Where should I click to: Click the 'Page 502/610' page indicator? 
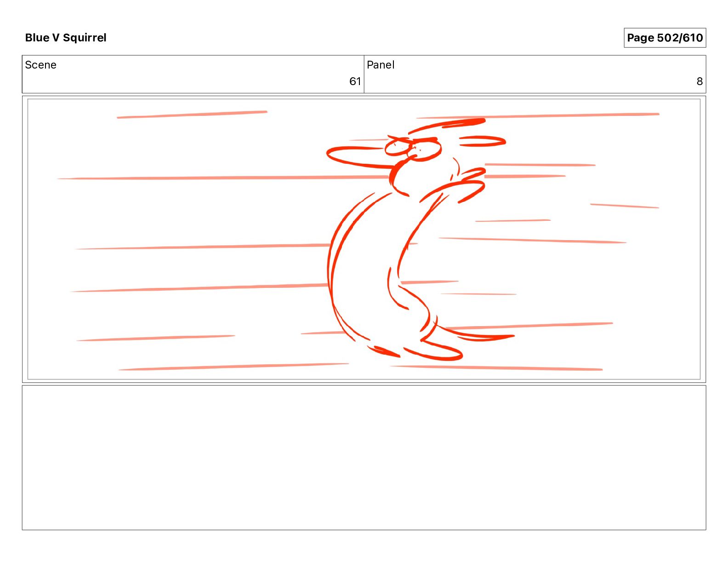pos(665,38)
